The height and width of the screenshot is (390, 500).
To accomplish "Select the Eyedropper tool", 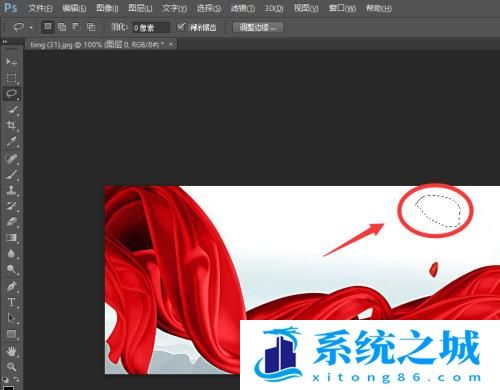I will [11, 141].
